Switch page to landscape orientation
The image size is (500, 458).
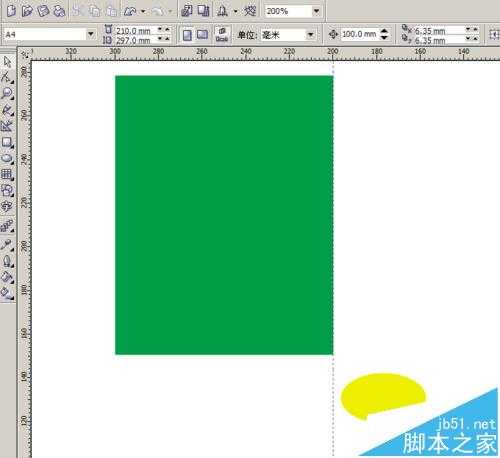pyautogui.click(x=202, y=35)
